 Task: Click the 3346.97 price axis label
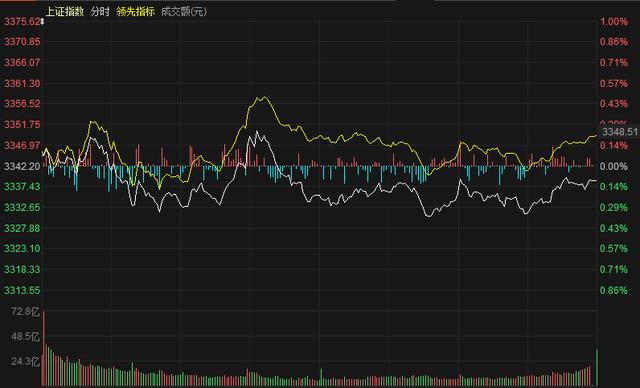coord(22,145)
